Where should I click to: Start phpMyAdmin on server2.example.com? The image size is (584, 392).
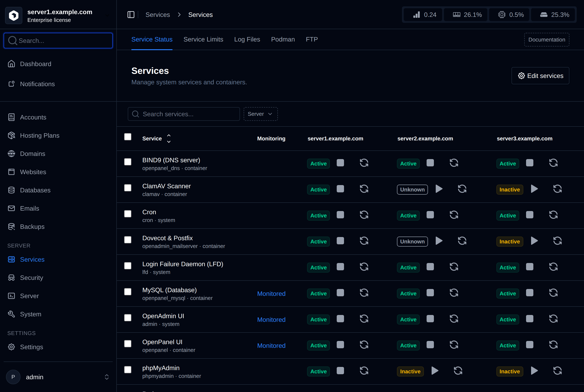435,371
